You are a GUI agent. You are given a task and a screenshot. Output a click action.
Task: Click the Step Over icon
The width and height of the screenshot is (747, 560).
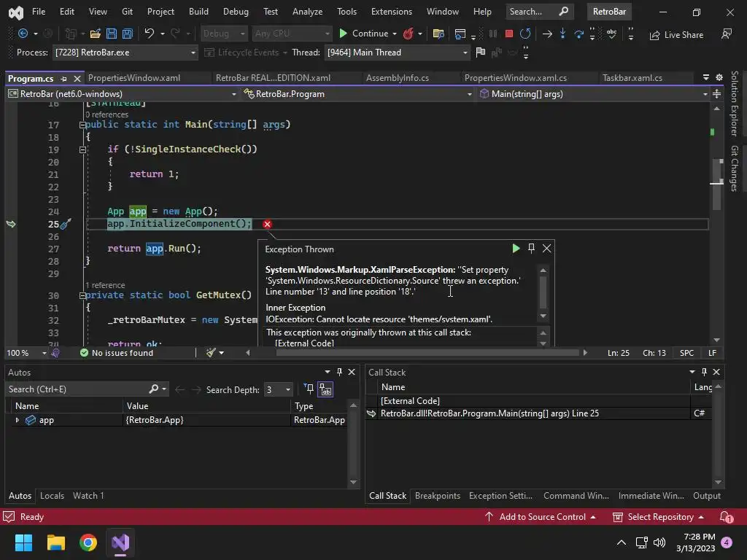tap(578, 34)
